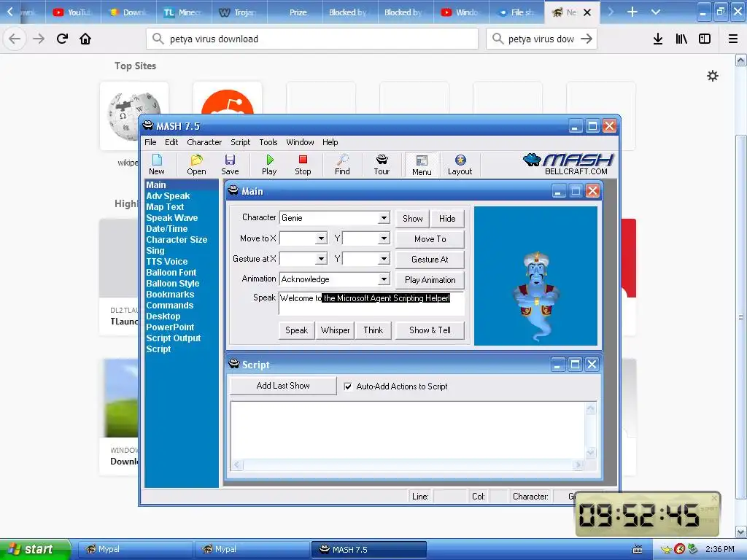This screenshot has height=560, width=747.
Task: Click the Move To button
Action: click(x=430, y=239)
